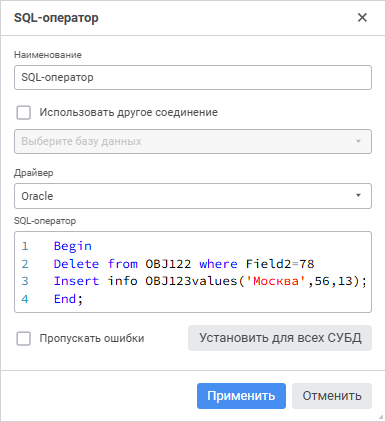Apply changes with Применить button
The height and width of the screenshot is (422, 386).
tap(241, 396)
